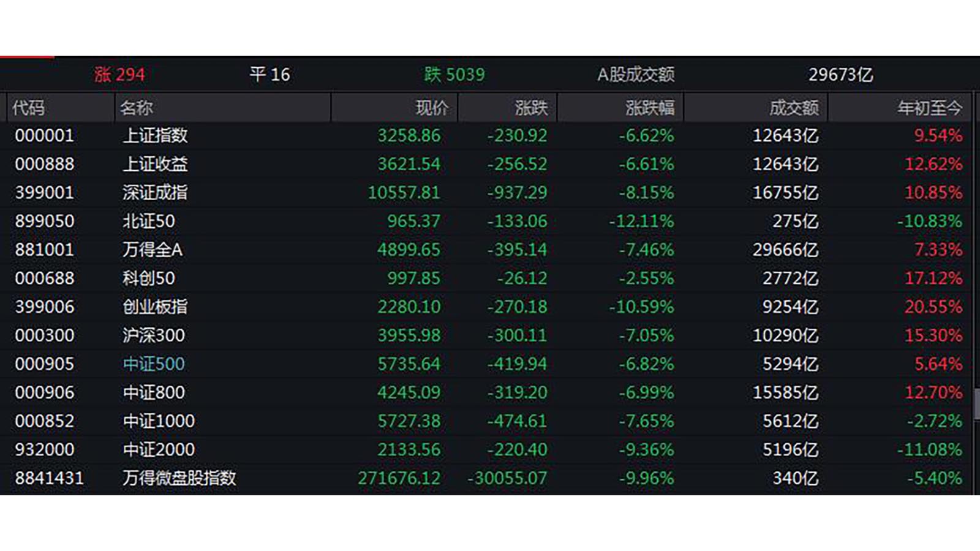Click code 881001
Screen dimensions: 980x551
point(45,250)
